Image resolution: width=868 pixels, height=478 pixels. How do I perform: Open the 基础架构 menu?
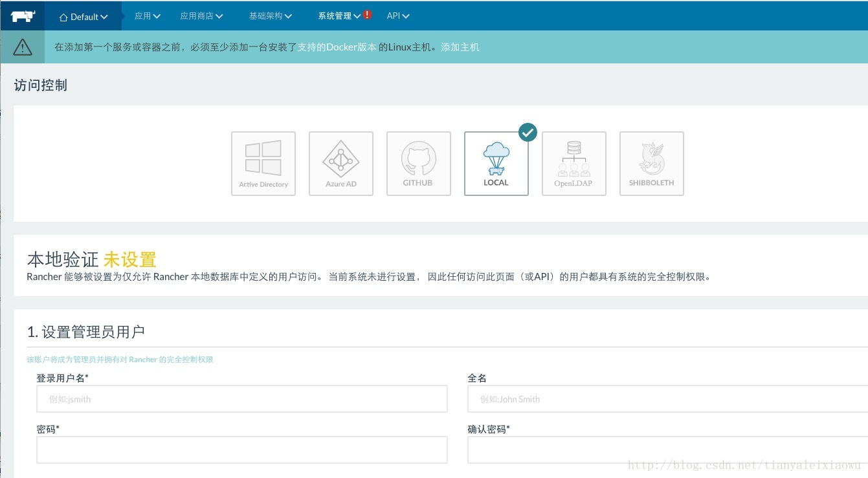point(271,16)
